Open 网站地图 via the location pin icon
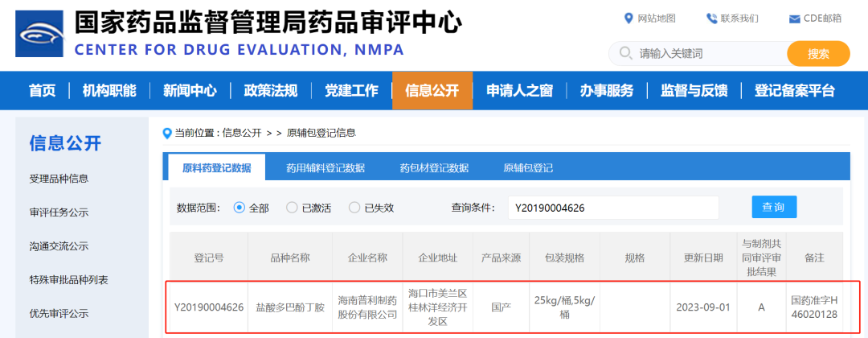This screenshot has width=868, height=338. [628, 19]
